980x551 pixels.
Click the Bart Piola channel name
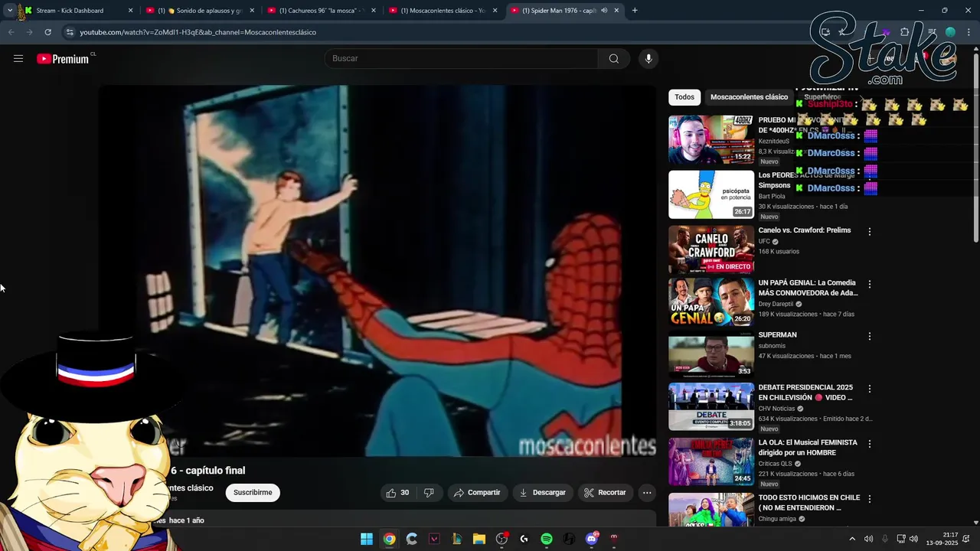pyautogui.click(x=772, y=197)
